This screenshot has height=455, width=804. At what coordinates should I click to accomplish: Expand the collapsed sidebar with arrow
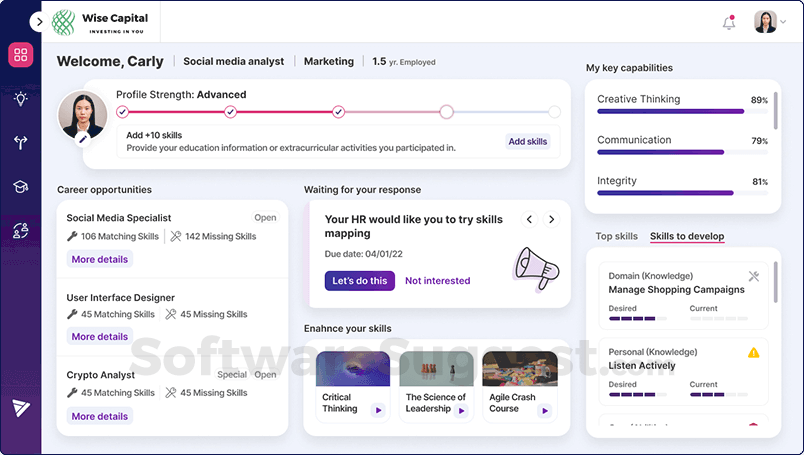coord(38,22)
